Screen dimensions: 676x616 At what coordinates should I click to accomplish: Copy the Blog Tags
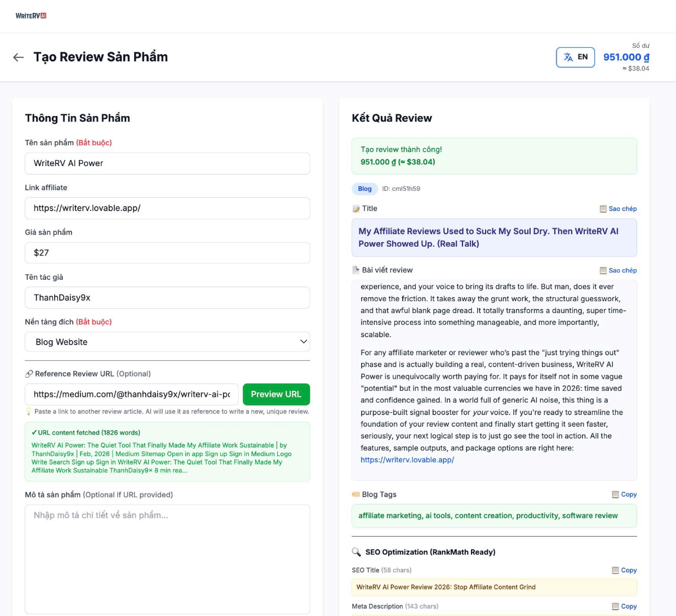pyautogui.click(x=624, y=494)
